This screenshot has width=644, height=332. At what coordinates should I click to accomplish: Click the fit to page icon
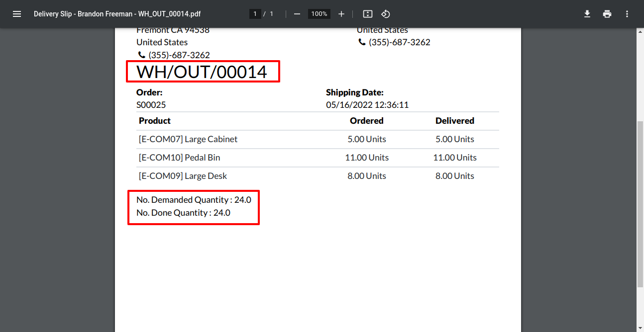click(368, 14)
